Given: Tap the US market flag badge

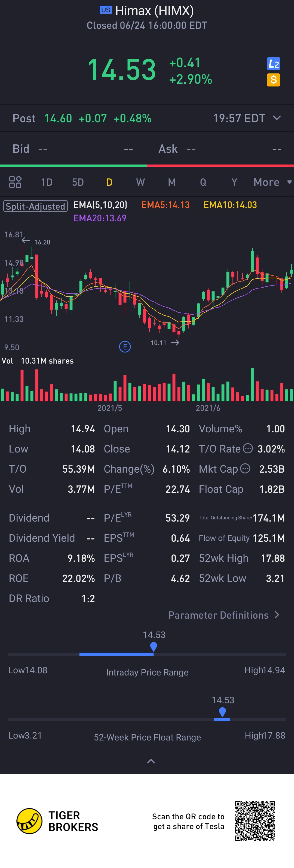Looking at the screenshot, I should (106, 10).
